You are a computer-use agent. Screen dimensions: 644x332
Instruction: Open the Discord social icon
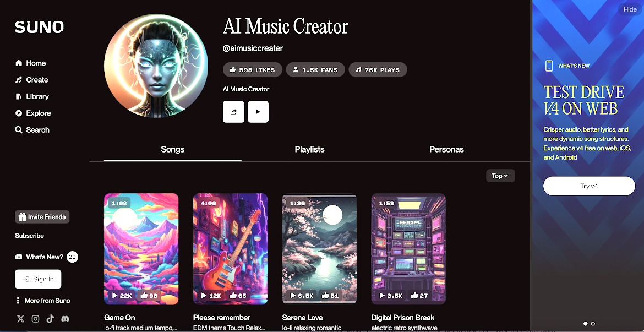click(x=65, y=319)
